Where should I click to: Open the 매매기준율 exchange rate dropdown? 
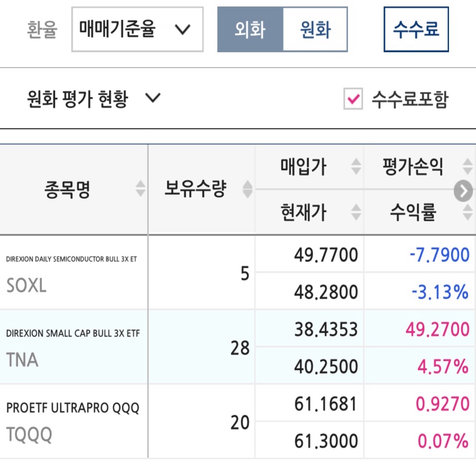coord(138,30)
